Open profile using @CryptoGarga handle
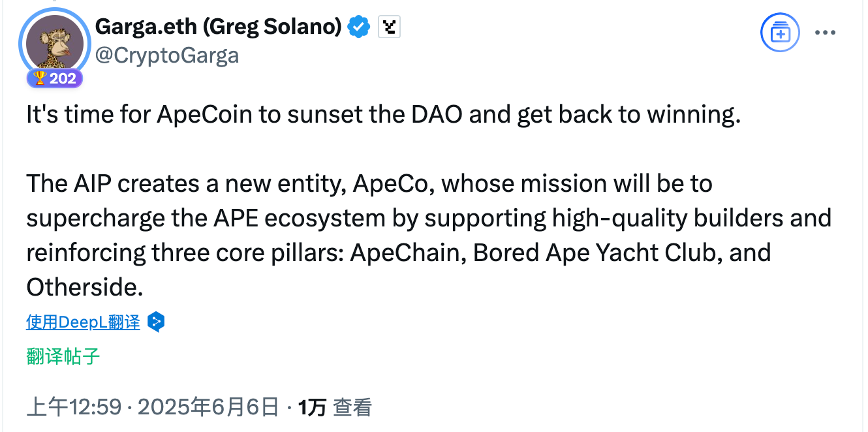Screen dimensions: 868x432 click(168, 55)
